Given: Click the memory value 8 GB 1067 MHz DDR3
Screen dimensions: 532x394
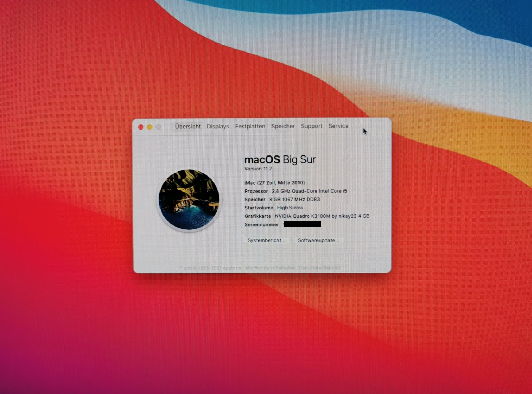Looking at the screenshot, I should (x=294, y=199).
